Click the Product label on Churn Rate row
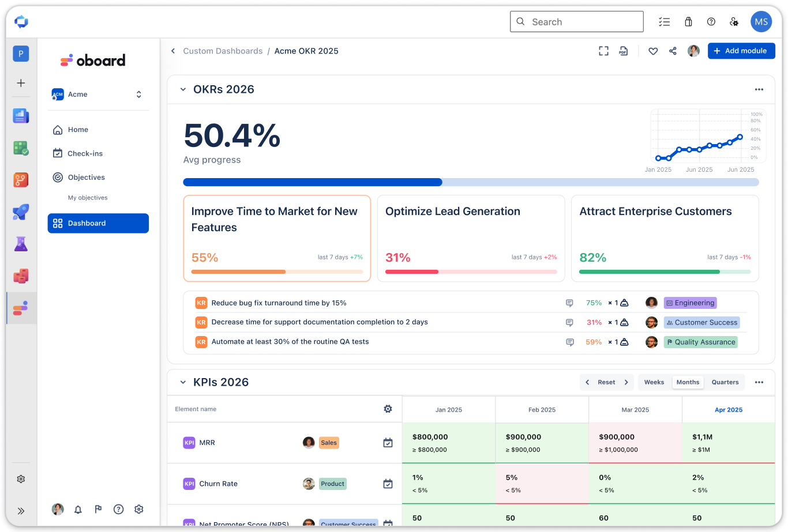The width and height of the screenshot is (788, 532). pos(333,484)
